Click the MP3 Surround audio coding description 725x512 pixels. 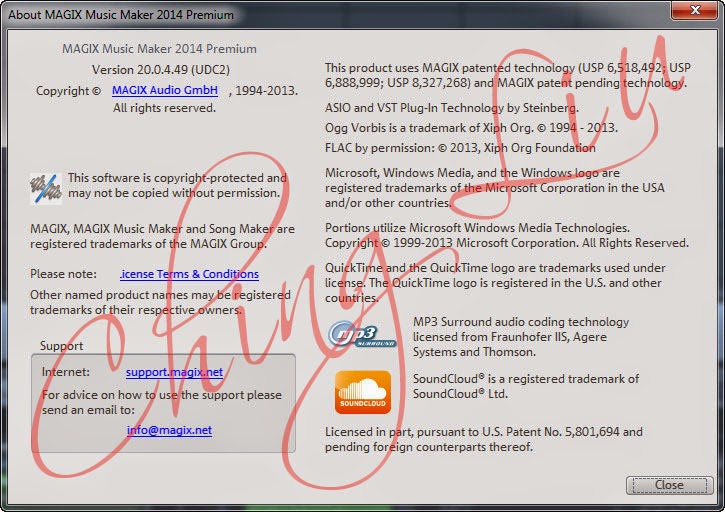coord(521,337)
